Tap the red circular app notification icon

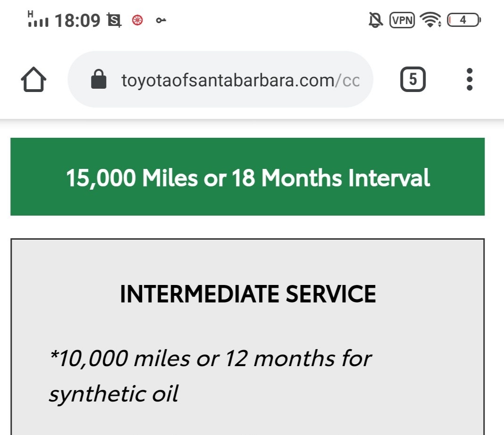coord(138,20)
